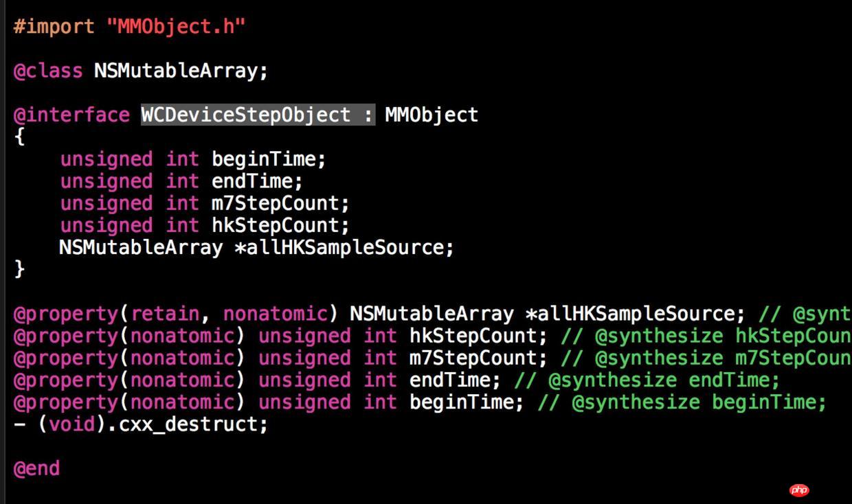Viewport: 852px width, 504px height.
Task: Click the php watermark logo icon
Action: [x=799, y=490]
